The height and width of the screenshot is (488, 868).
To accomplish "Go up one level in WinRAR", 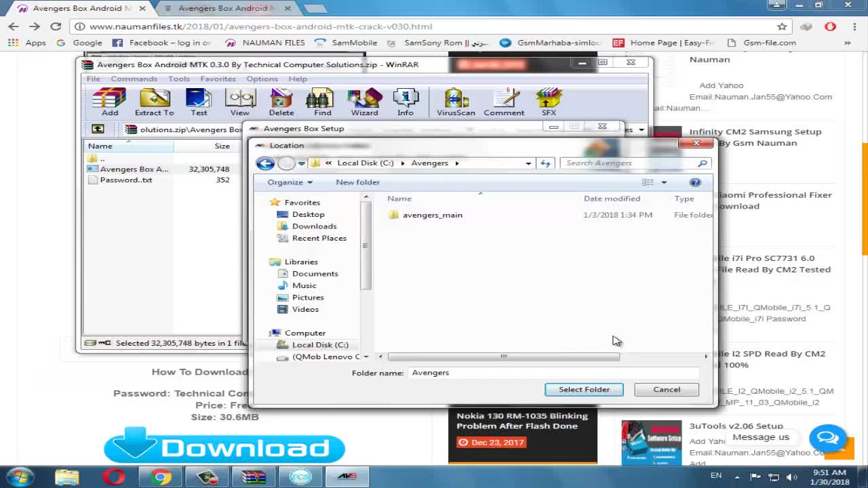I will click(x=98, y=129).
